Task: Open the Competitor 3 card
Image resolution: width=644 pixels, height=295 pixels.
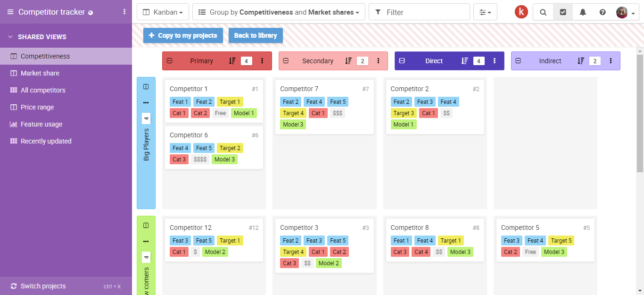Action: click(324, 245)
